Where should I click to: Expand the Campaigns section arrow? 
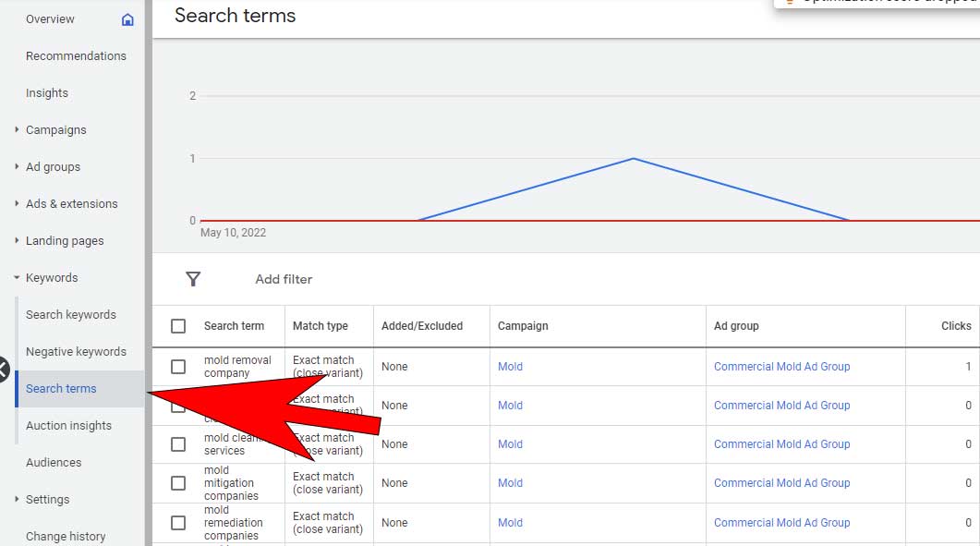17,130
